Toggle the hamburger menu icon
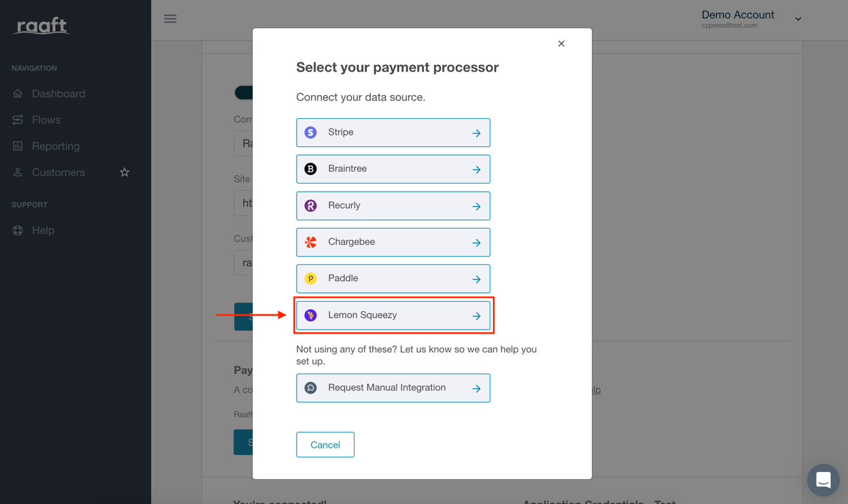Image resolution: width=848 pixels, height=504 pixels. (170, 19)
